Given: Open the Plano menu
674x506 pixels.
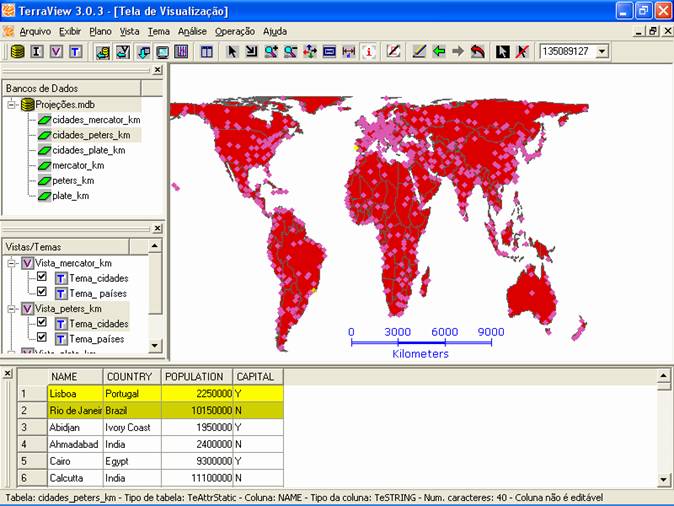Looking at the screenshot, I should pos(101,31).
